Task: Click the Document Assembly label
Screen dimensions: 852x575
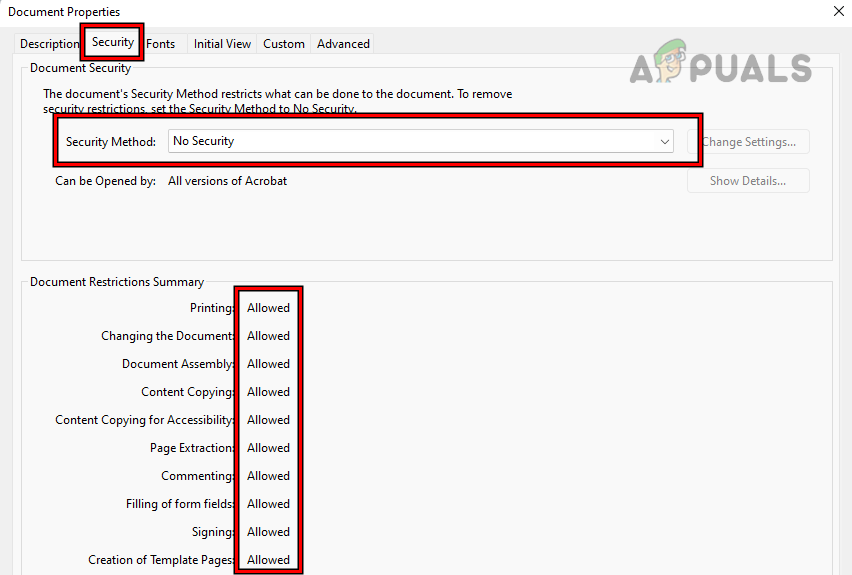Action: pyautogui.click(x=178, y=364)
